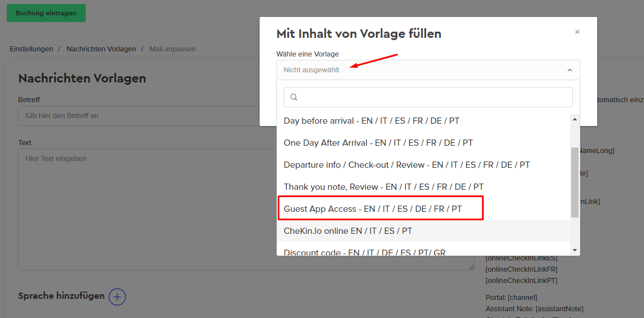
Task: Click the magnifier search icon
Action: tap(293, 97)
